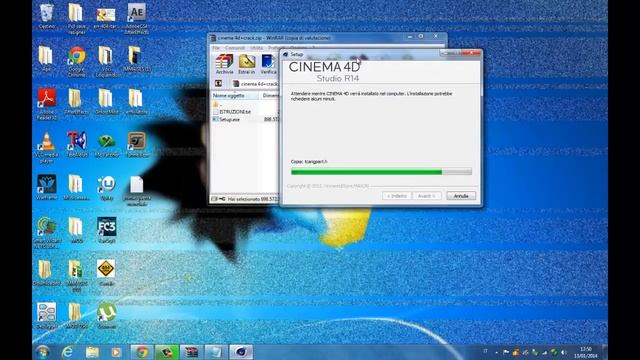The height and width of the screenshot is (360, 640).
Task: Click the volume speaker tray icon
Action: [x=564, y=352]
